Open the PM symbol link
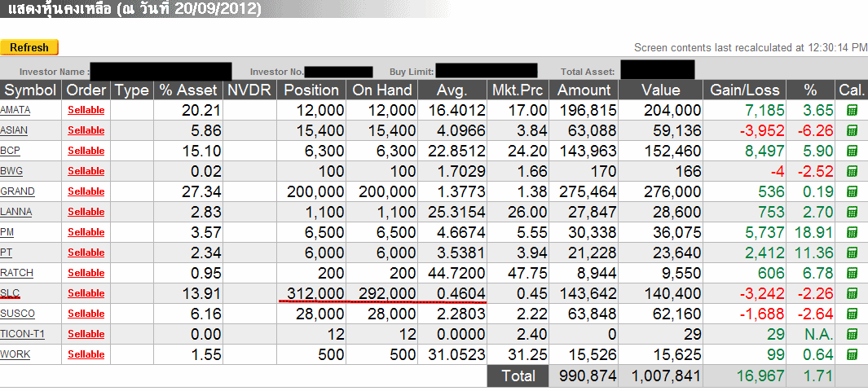Screen dimensions: 868x391 [7, 232]
